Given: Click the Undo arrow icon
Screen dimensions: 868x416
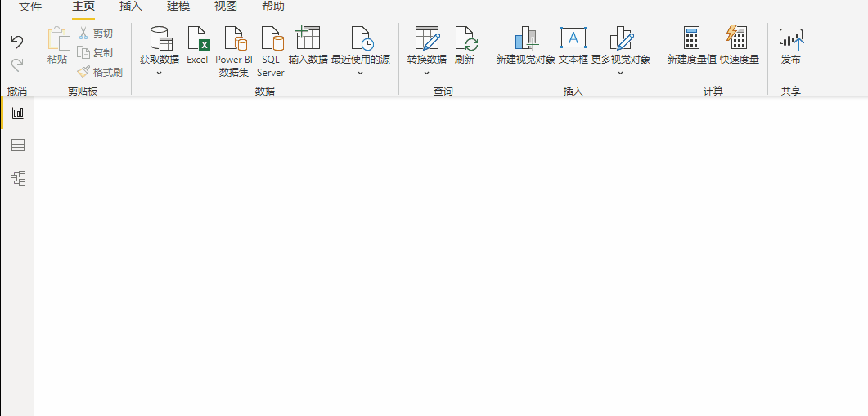Looking at the screenshot, I should (x=17, y=42).
